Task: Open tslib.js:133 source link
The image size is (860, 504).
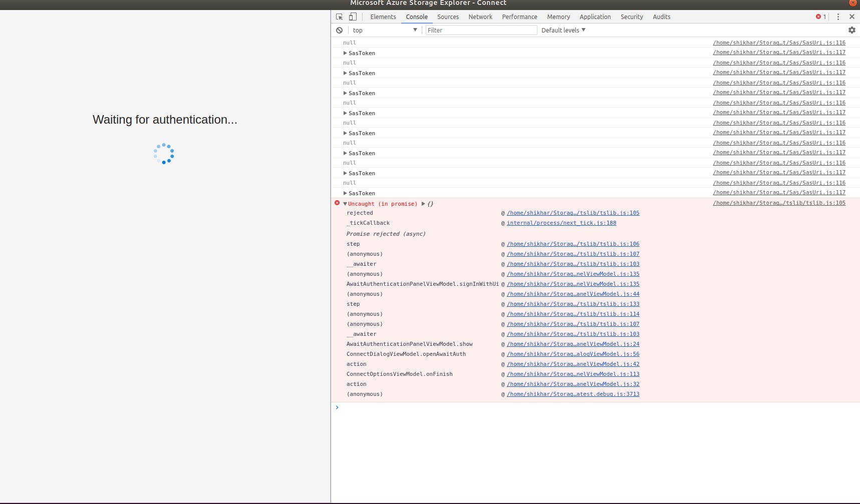Action: click(573, 304)
